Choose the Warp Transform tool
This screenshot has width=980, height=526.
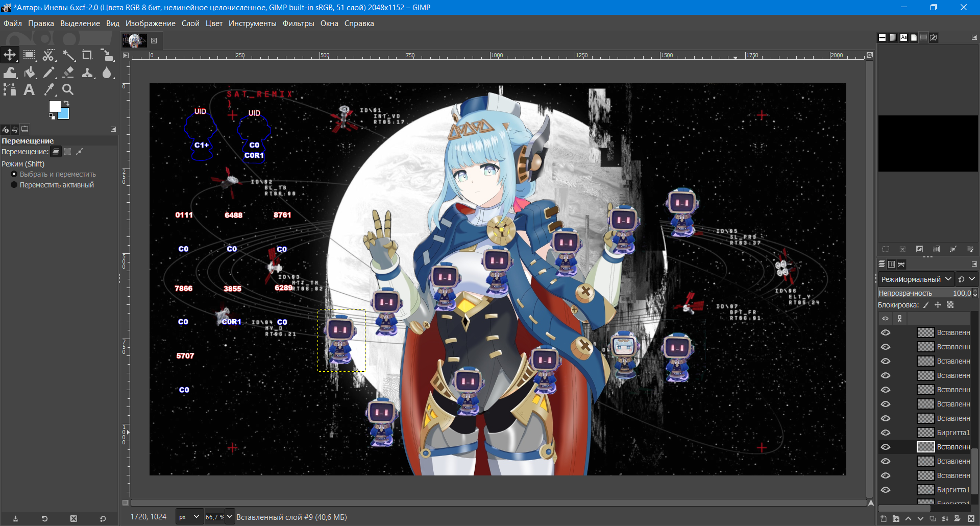point(10,73)
